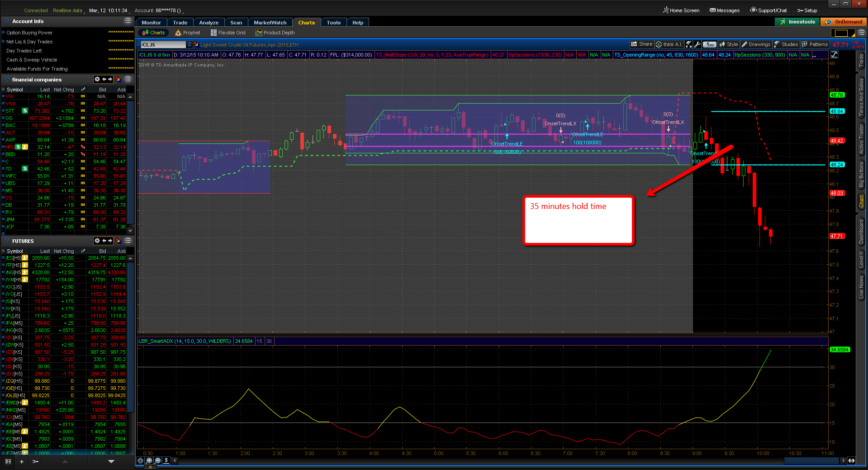Click the 5m timeframe button
The height and width of the screenshot is (470, 868).
[x=710, y=44]
